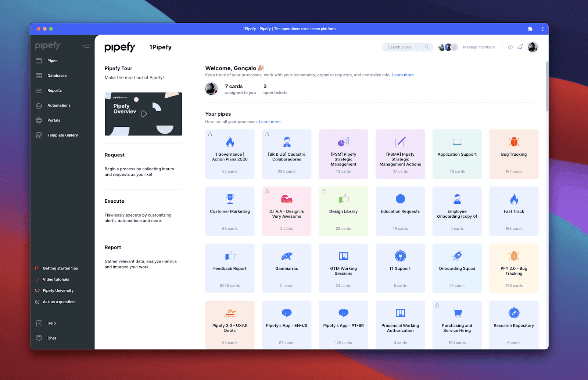The width and height of the screenshot is (588, 380).
Task: Open your profile avatar picture
Action: point(533,47)
